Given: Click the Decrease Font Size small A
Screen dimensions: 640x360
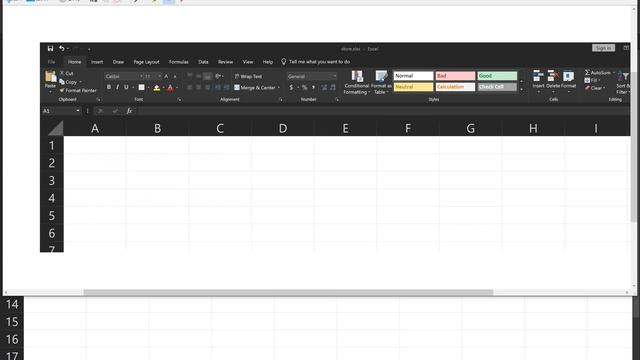Looking at the screenshot, I should pyautogui.click(x=175, y=76).
